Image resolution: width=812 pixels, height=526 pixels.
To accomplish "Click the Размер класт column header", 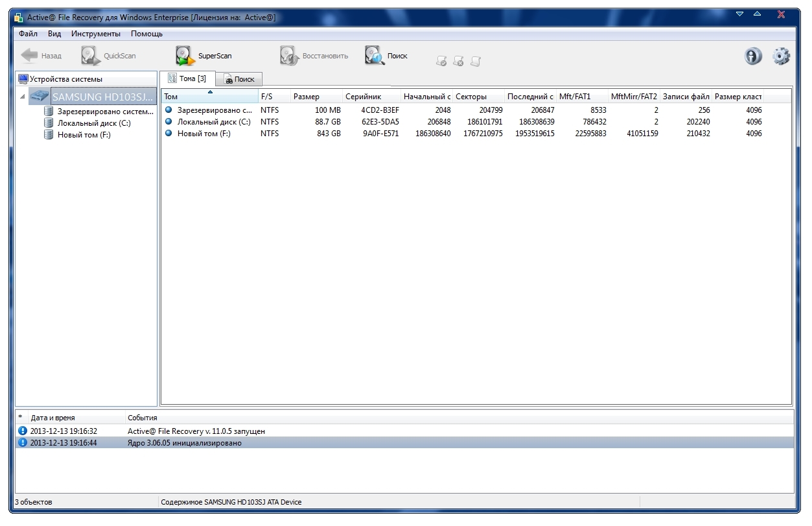I will (x=737, y=97).
